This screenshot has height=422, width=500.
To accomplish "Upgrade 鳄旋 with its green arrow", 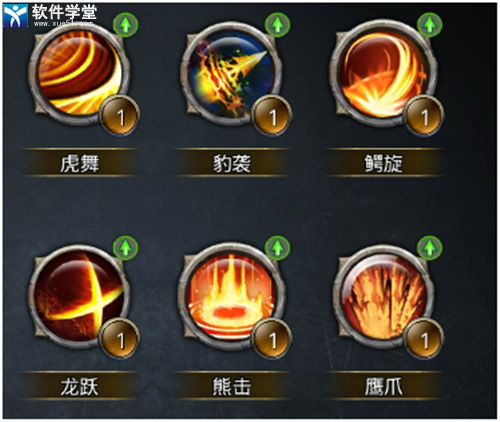I will coord(430,24).
